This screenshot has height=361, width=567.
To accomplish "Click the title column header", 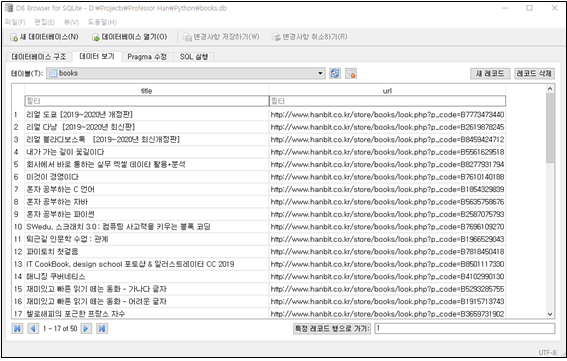I will tap(146, 91).
